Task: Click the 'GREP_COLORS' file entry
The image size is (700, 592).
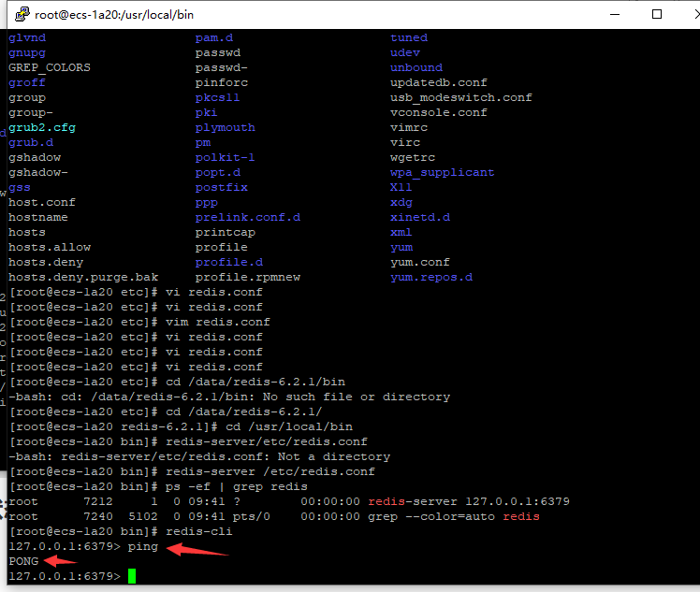Action: pos(49,68)
